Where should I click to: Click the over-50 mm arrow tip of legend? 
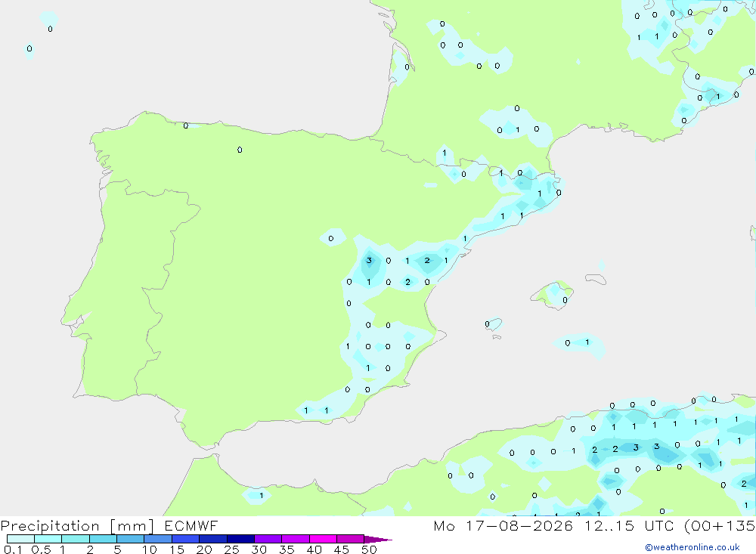(x=378, y=540)
